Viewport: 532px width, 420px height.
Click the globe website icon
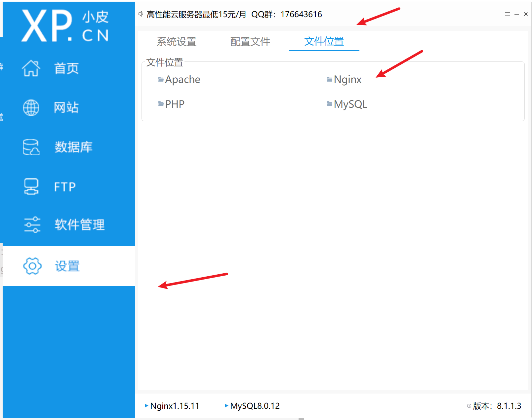tap(31, 108)
